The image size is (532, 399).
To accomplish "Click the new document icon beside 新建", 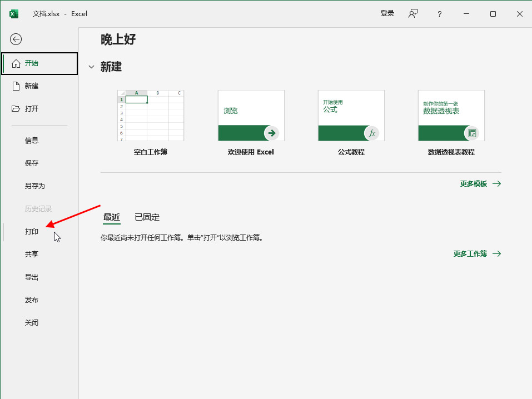I will (16, 86).
